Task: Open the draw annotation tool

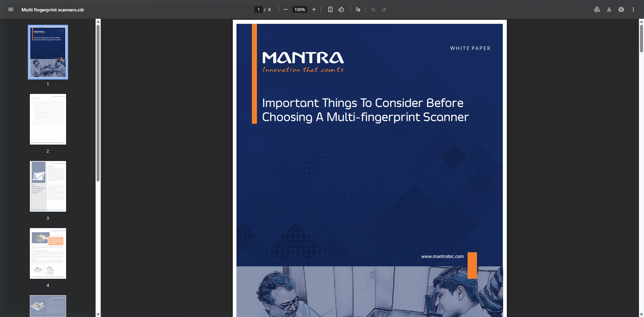Action: tap(358, 9)
